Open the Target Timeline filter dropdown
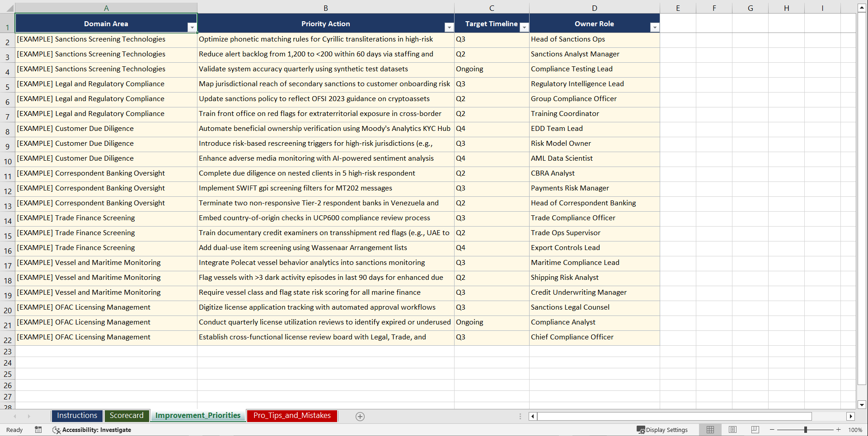The width and height of the screenshot is (868, 436). (524, 27)
